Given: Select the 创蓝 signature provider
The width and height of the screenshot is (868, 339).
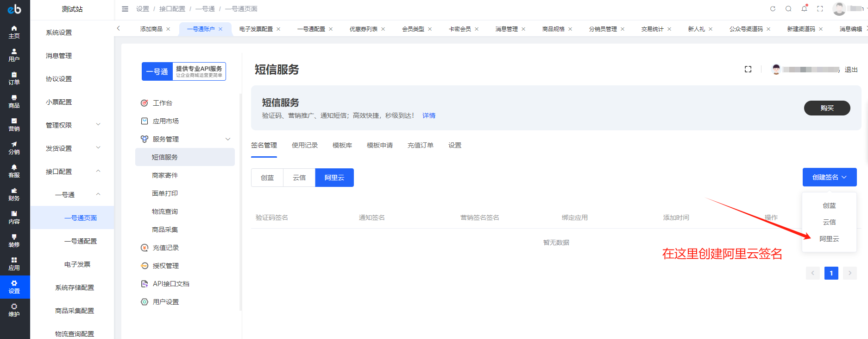Looking at the screenshot, I should [267, 178].
